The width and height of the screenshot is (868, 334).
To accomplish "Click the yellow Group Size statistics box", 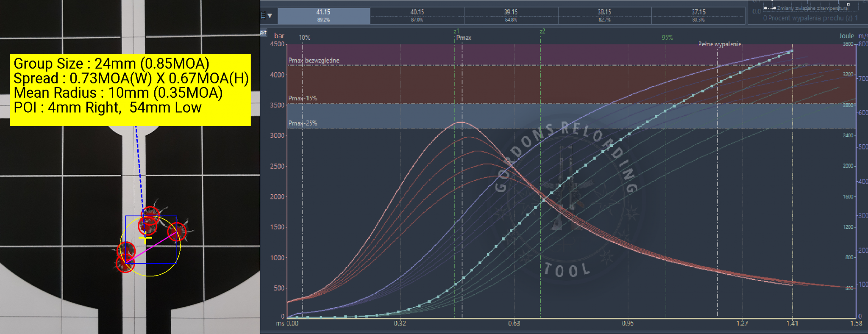I will click(130, 90).
